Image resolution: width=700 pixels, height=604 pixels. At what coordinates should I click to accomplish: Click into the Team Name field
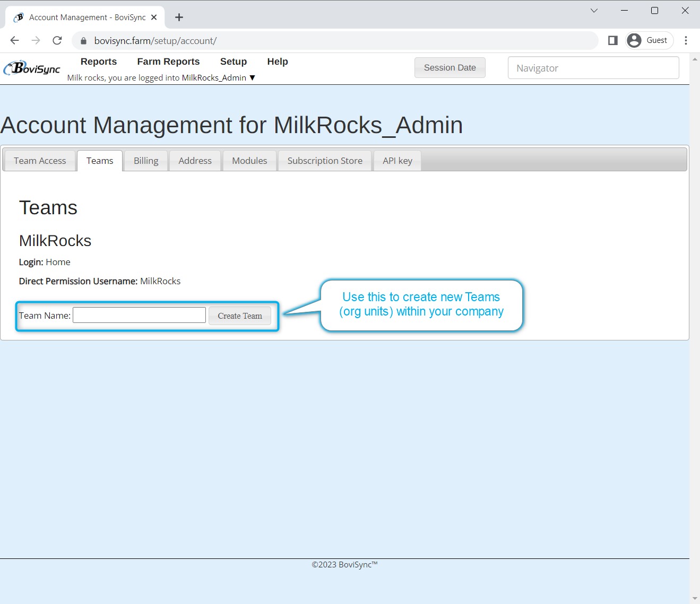[139, 316]
